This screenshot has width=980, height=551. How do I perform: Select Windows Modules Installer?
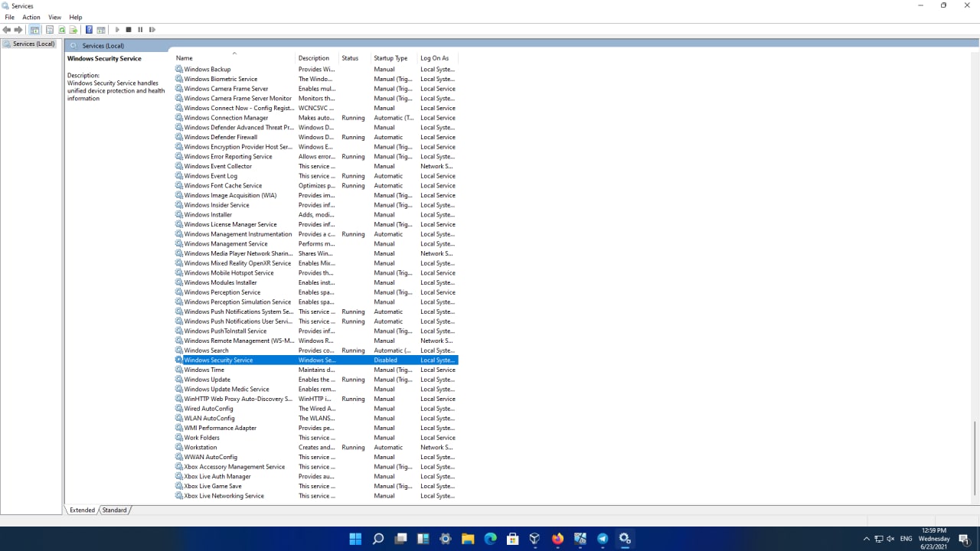[x=220, y=283]
